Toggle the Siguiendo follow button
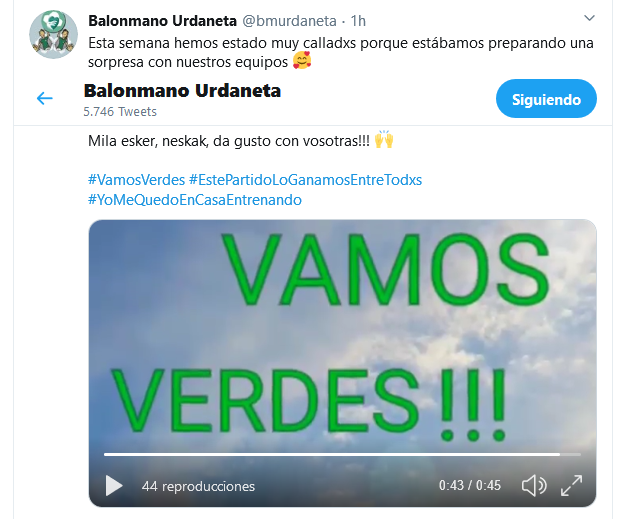Viewport: 618px width, 519px height. 546,99
